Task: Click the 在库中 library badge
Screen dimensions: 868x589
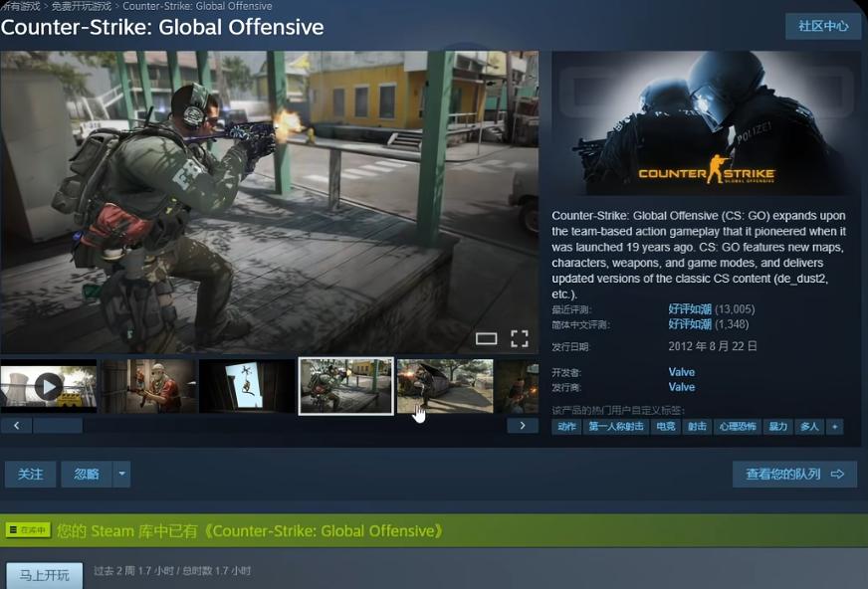Action: [28, 530]
